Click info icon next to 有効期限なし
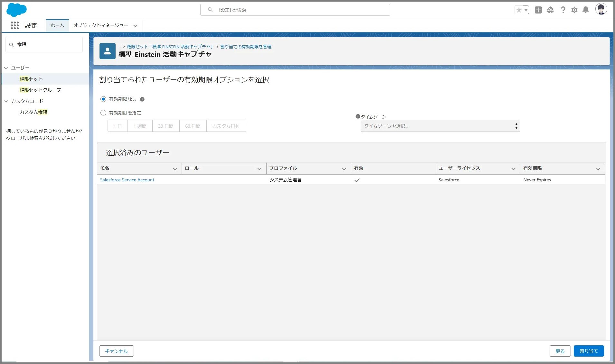615x364 pixels. click(142, 99)
